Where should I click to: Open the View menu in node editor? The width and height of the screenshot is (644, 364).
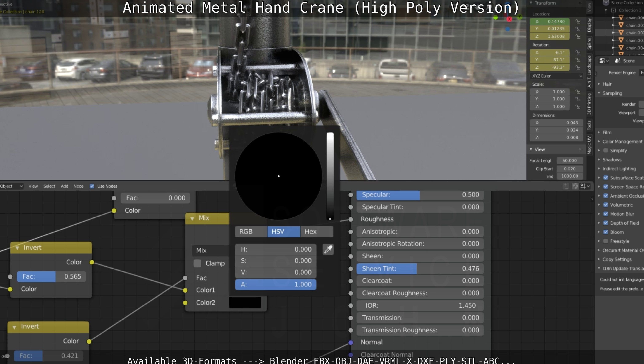(x=33, y=186)
